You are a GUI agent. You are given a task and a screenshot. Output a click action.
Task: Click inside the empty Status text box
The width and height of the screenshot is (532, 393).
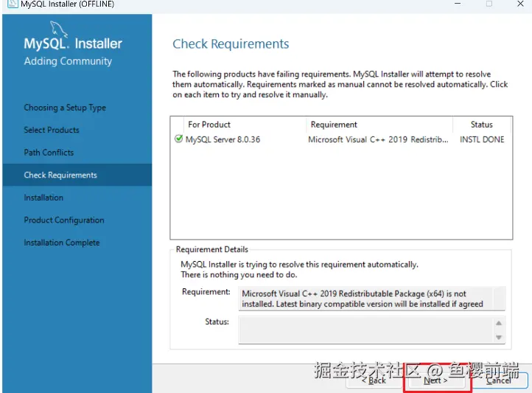pyautogui.click(x=366, y=330)
